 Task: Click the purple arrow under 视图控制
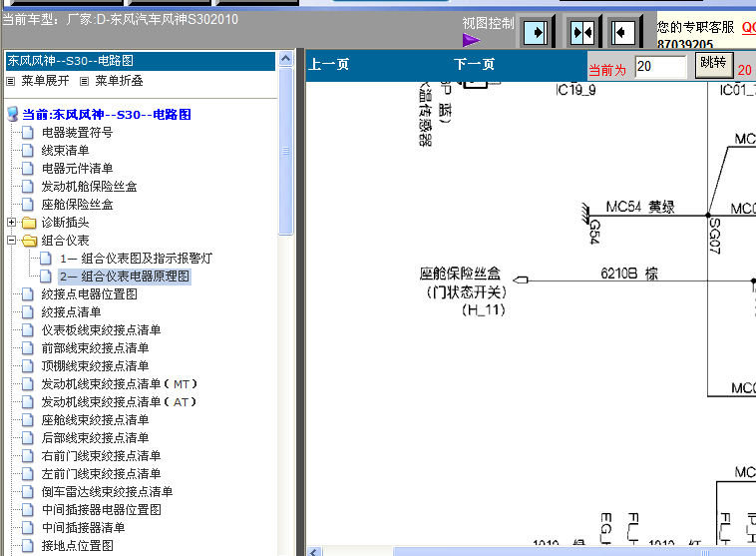471,40
